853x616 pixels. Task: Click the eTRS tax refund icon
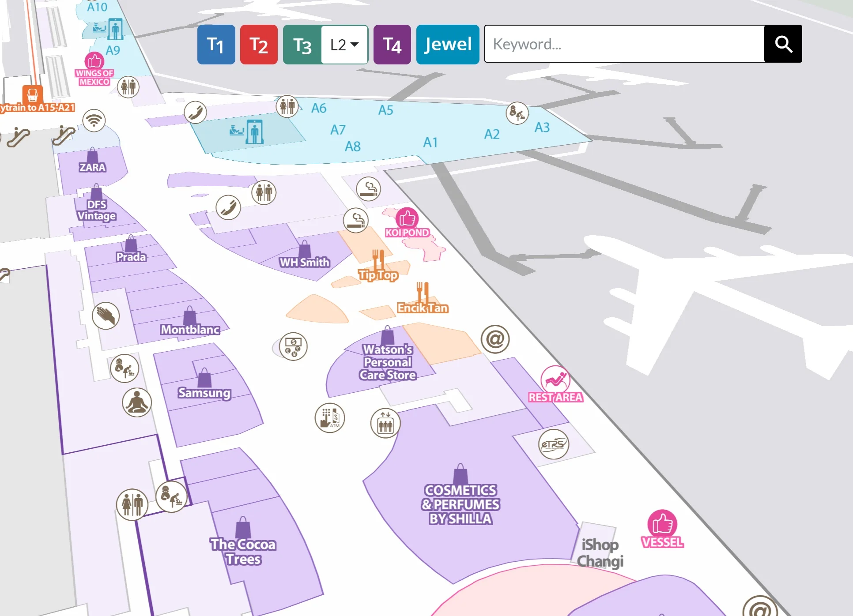point(554,444)
